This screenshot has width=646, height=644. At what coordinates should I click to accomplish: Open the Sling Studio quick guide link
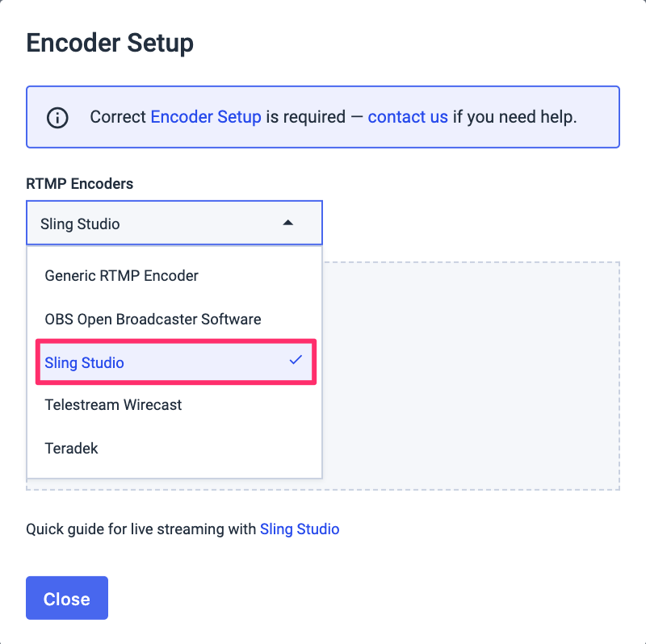pyautogui.click(x=300, y=529)
